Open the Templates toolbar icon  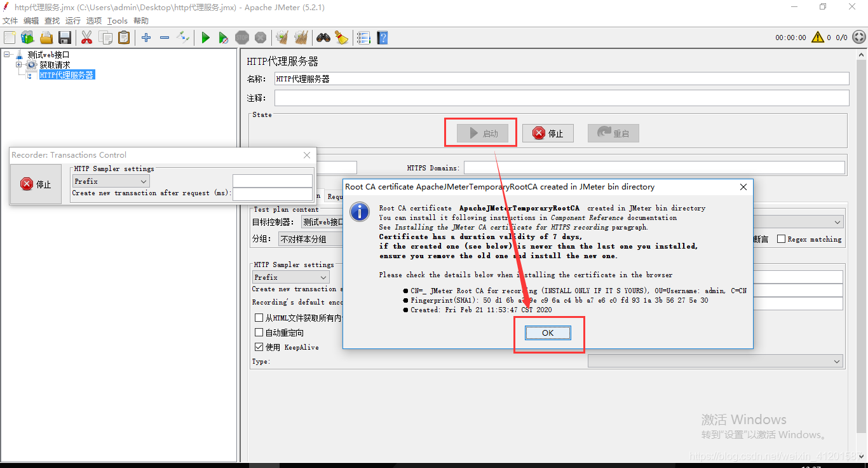(x=27, y=38)
